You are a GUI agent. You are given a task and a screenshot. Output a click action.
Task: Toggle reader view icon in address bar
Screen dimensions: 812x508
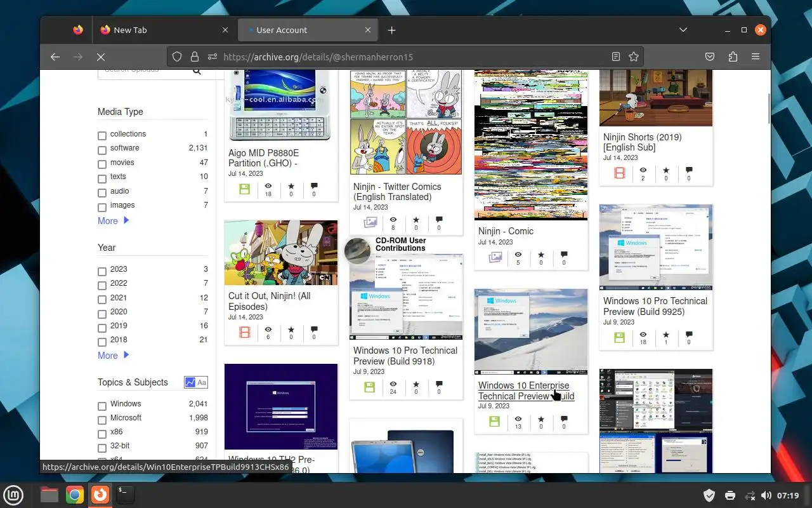(615, 57)
